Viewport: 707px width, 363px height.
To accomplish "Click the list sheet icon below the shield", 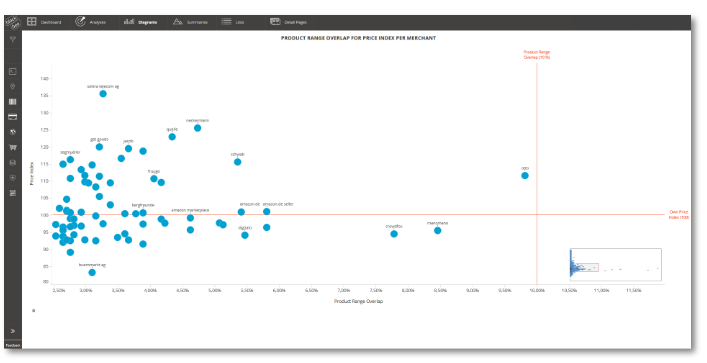I will 13,193.
